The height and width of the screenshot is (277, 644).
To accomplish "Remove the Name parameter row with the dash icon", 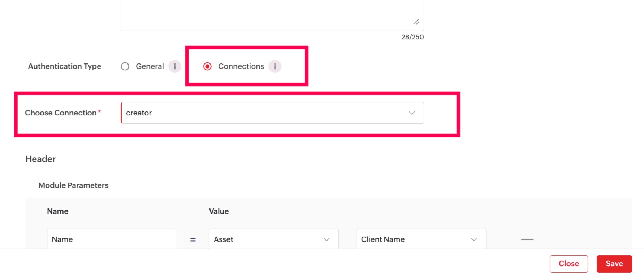I will click(527, 239).
